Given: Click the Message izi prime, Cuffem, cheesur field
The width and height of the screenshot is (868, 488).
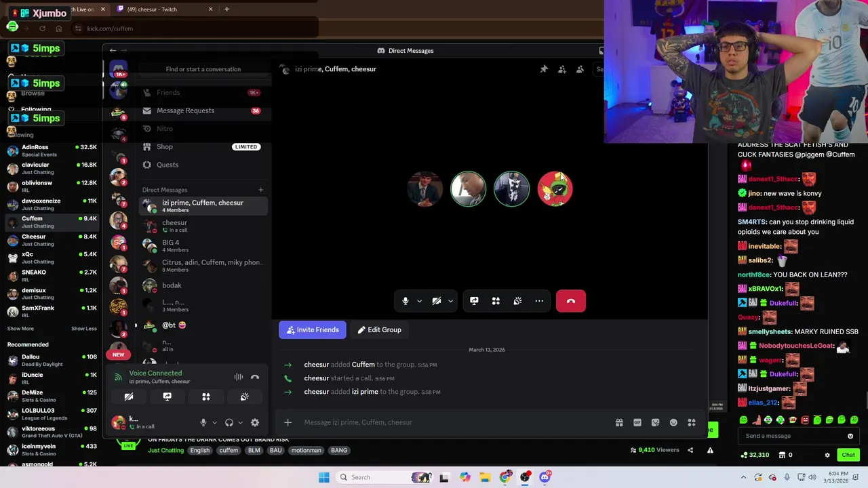Looking at the screenshot, I should click(454, 422).
